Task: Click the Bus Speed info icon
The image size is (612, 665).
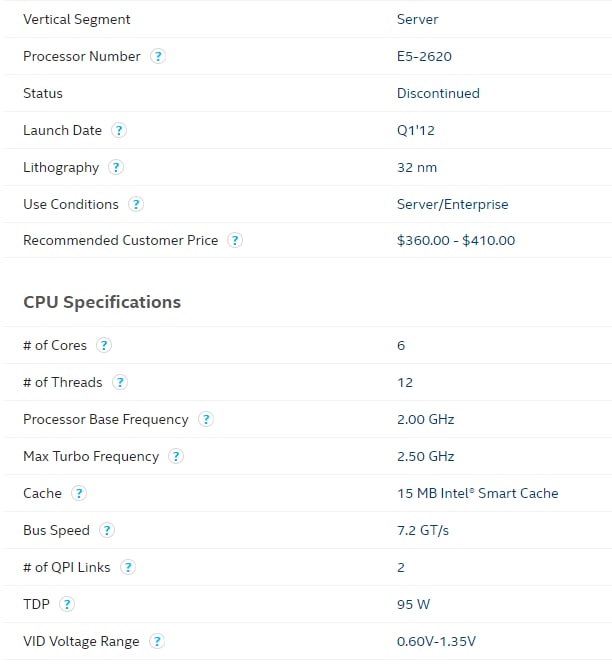Action: point(107,530)
